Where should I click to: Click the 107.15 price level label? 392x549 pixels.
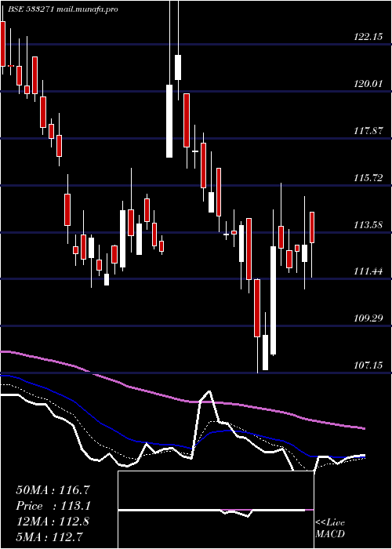[x=368, y=365]
